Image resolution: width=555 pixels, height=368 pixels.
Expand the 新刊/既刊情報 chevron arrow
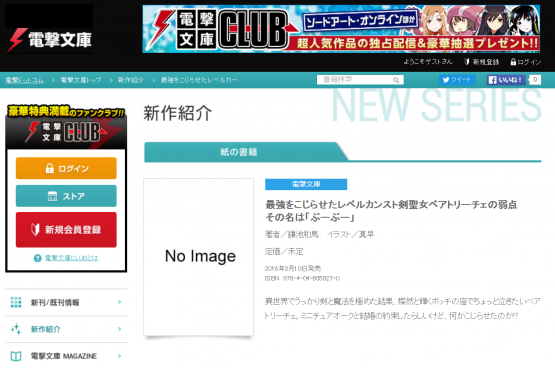tap(120, 302)
